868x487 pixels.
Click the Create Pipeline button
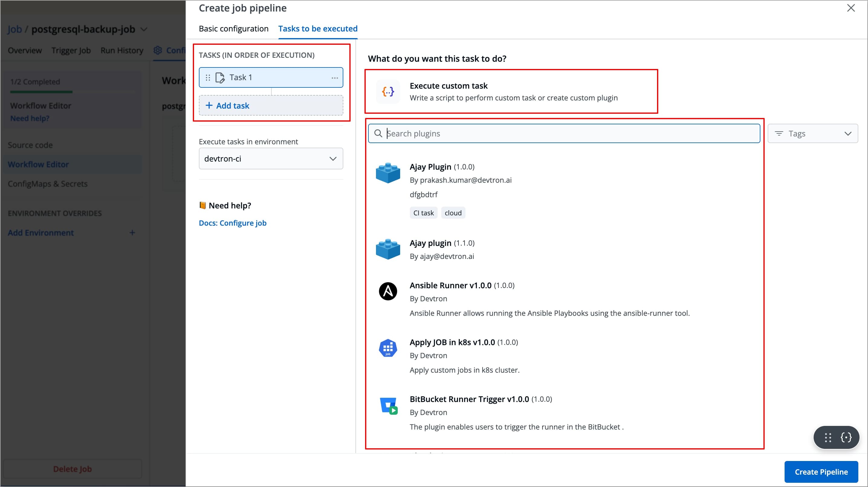(821, 472)
